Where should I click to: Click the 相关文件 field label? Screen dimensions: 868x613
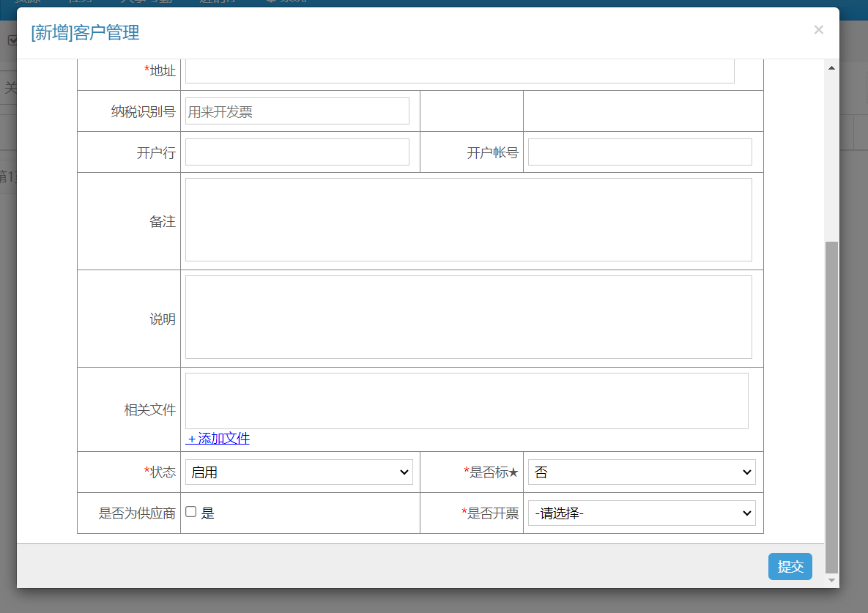click(x=150, y=410)
